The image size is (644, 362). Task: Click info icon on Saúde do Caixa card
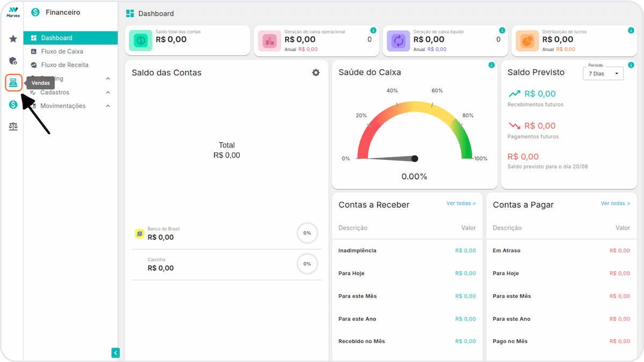coord(492,65)
